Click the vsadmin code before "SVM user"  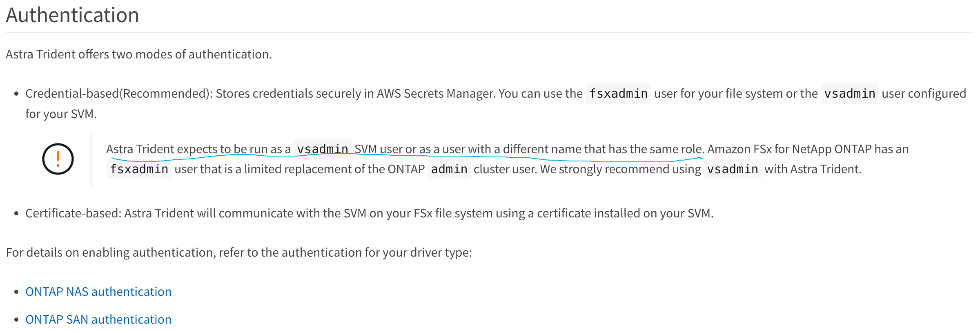(323, 149)
